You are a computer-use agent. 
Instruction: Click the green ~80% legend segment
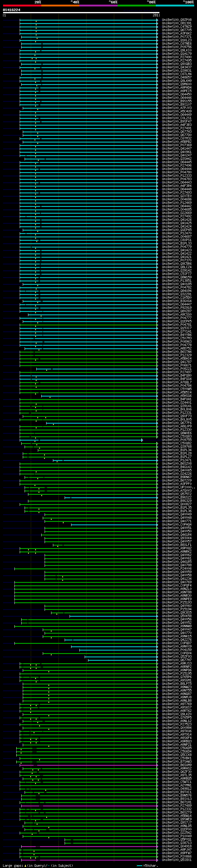coord(137,6)
